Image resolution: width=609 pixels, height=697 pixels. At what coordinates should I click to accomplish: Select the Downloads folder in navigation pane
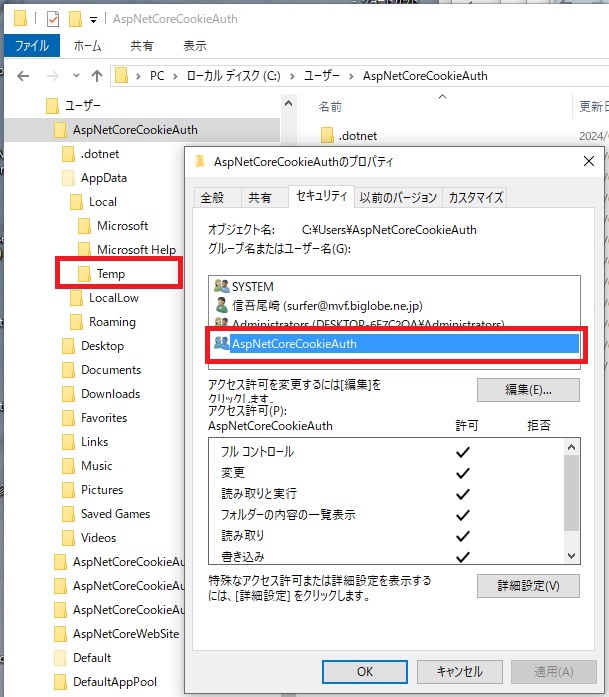click(x=110, y=394)
